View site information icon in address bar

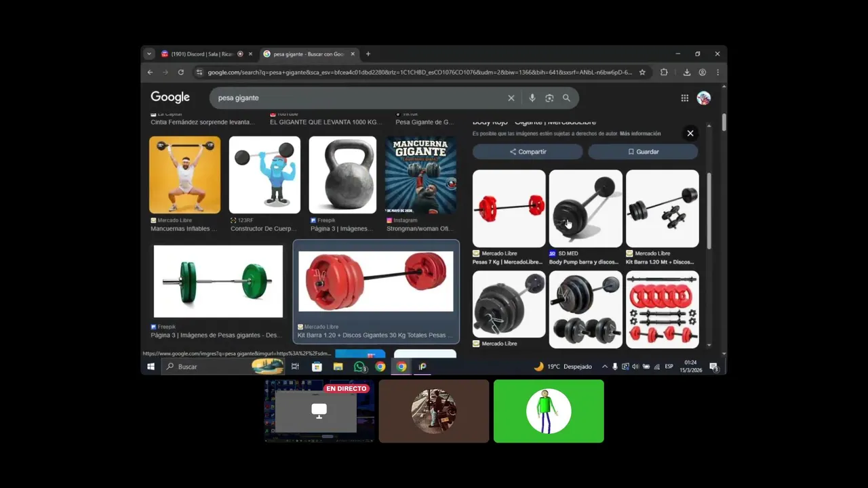[199, 72]
